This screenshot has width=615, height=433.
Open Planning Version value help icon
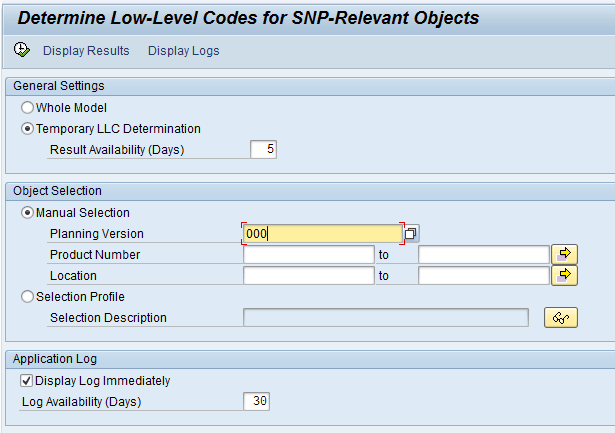pyautogui.click(x=411, y=234)
